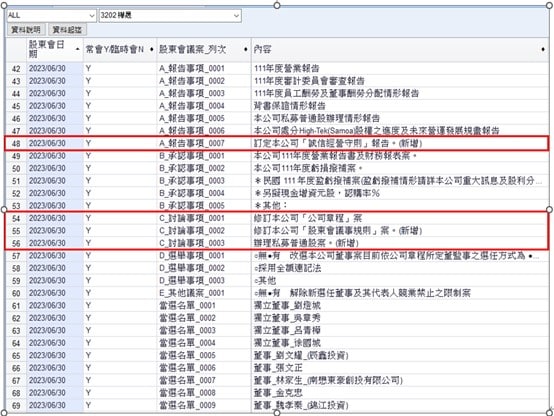Click cell A_報告事項_0003
This screenshot has width=554, height=416.
[x=204, y=94]
